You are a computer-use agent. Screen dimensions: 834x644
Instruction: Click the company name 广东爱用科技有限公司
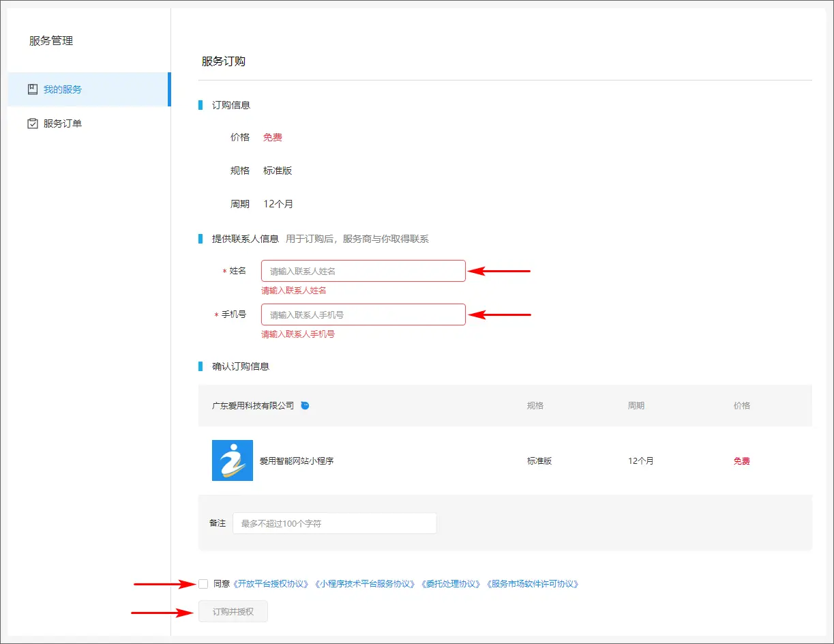coord(252,405)
